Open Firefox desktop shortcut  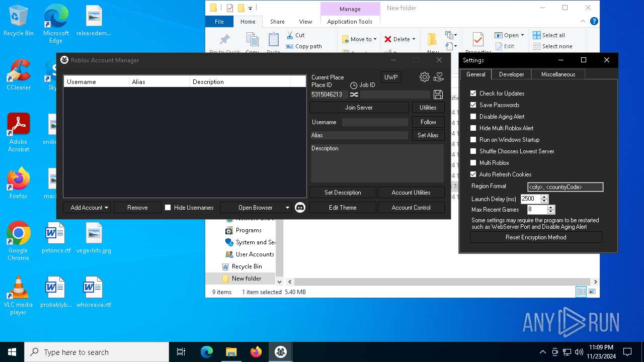click(x=19, y=184)
